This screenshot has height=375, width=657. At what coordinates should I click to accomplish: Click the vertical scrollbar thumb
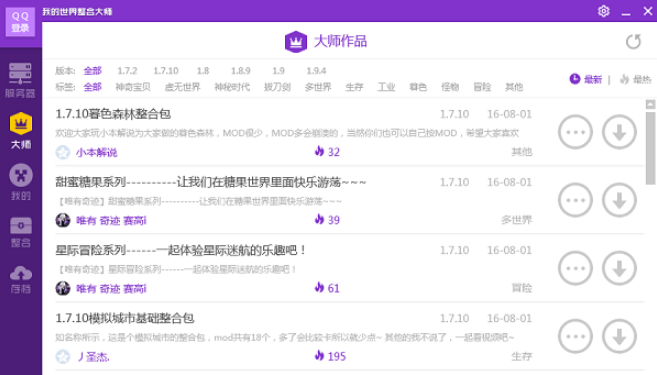tap(650, 148)
